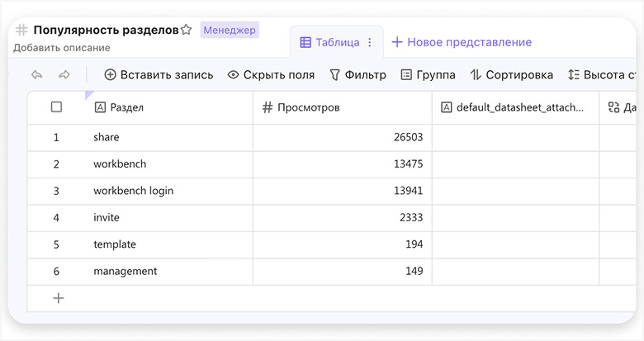Screen dimensions: 644x341
Task: Click the redo arrow icon
Action: [64, 75]
